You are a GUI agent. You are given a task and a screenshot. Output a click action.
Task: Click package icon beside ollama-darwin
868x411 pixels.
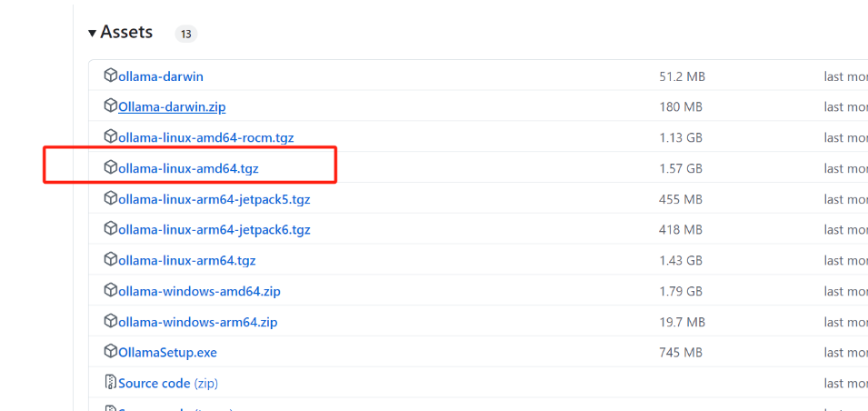pyautogui.click(x=111, y=75)
